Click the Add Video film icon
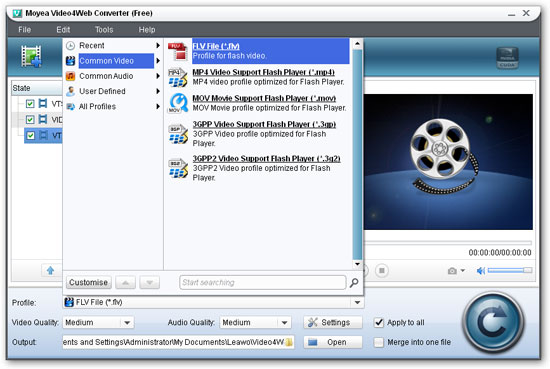 point(31,56)
